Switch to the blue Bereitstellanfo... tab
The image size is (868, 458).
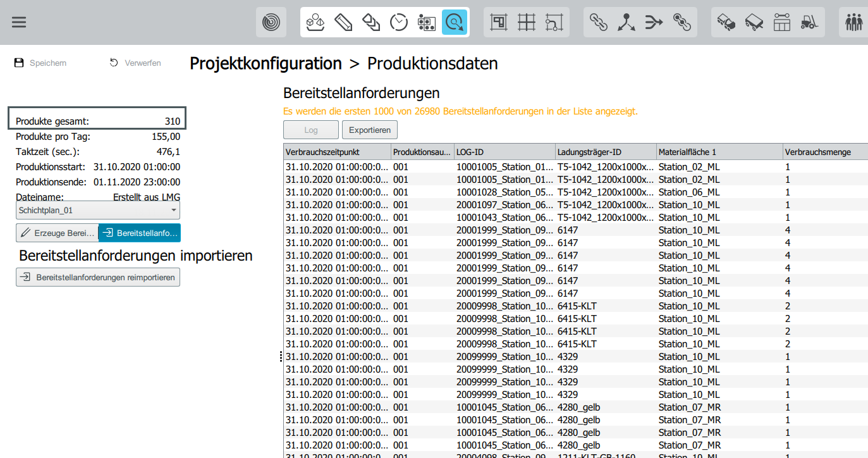(139, 233)
